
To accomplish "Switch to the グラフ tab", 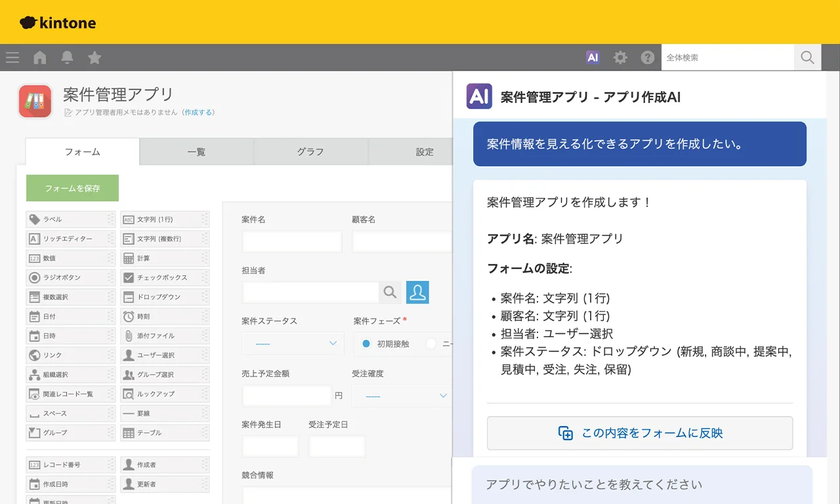I will pos(310,152).
